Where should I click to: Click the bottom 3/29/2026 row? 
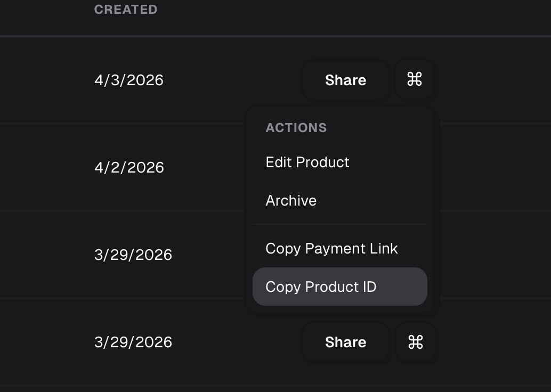coord(133,342)
